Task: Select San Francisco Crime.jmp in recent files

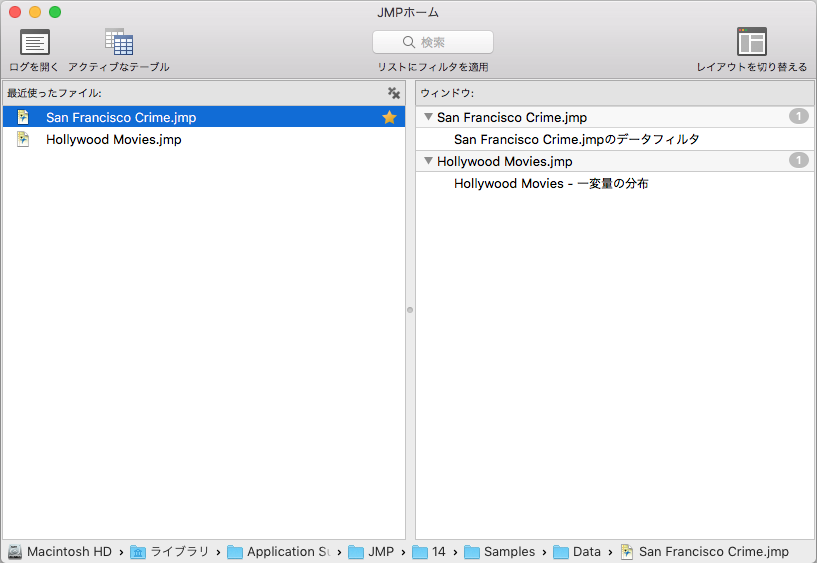Action: [x=120, y=118]
